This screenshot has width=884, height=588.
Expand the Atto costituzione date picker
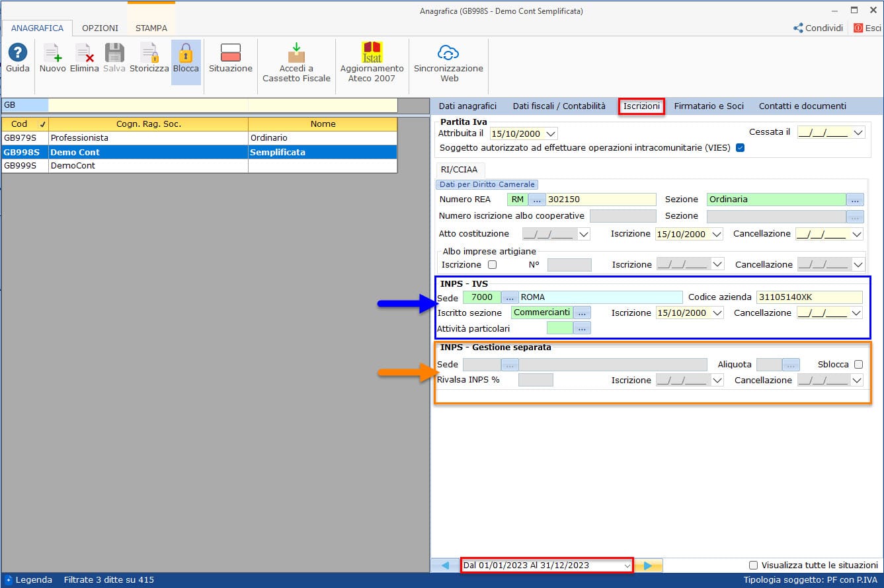[584, 234]
